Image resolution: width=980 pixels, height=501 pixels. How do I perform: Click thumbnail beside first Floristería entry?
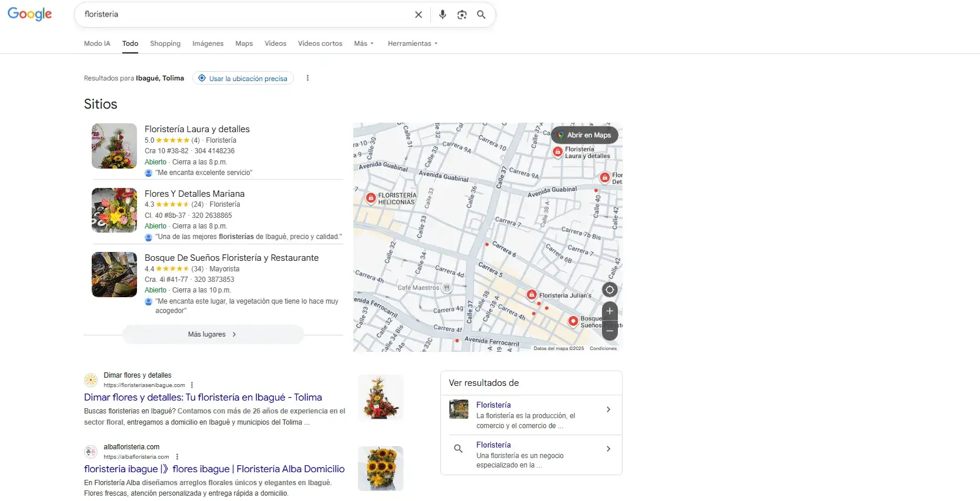click(459, 409)
